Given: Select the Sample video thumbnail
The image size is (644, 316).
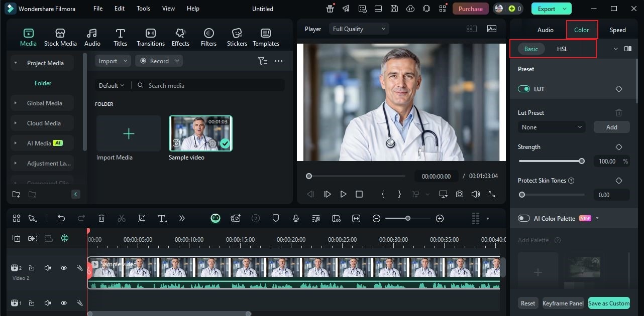Looking at the screenshot, I should (200, 133).
